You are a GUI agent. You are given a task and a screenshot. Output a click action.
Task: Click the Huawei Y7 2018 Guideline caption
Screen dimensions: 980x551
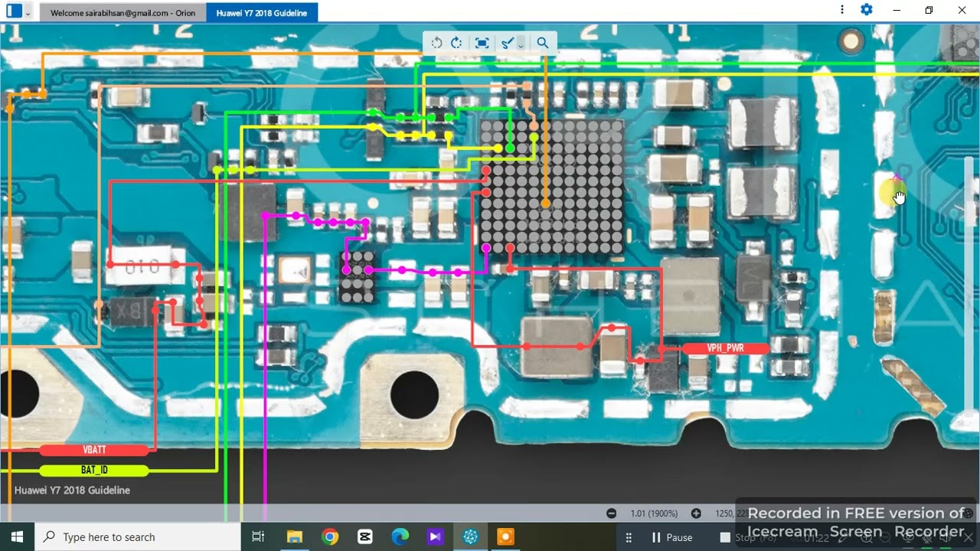pos(72,491)
